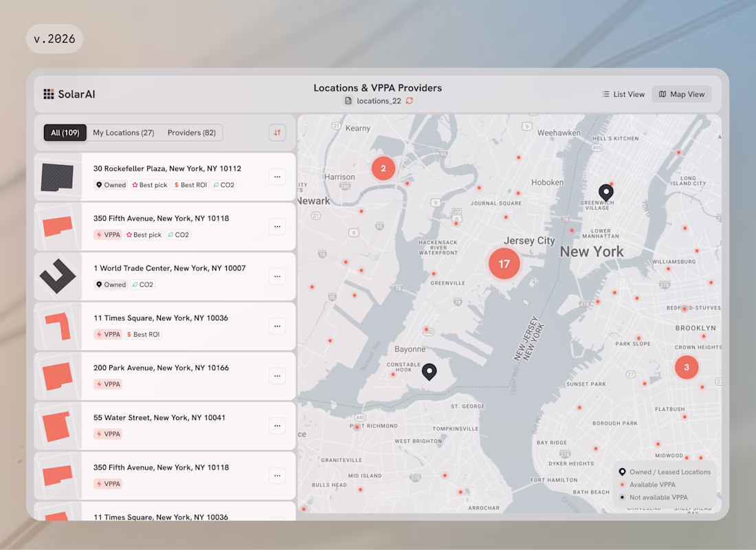The width and height of the screenshot is (756, 550).
Task: Open the sort order button in the list
Action: point(277,133)
